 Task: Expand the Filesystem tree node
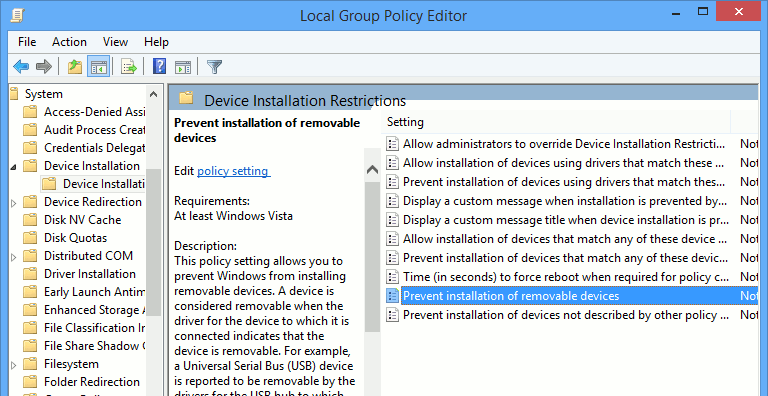14,365
